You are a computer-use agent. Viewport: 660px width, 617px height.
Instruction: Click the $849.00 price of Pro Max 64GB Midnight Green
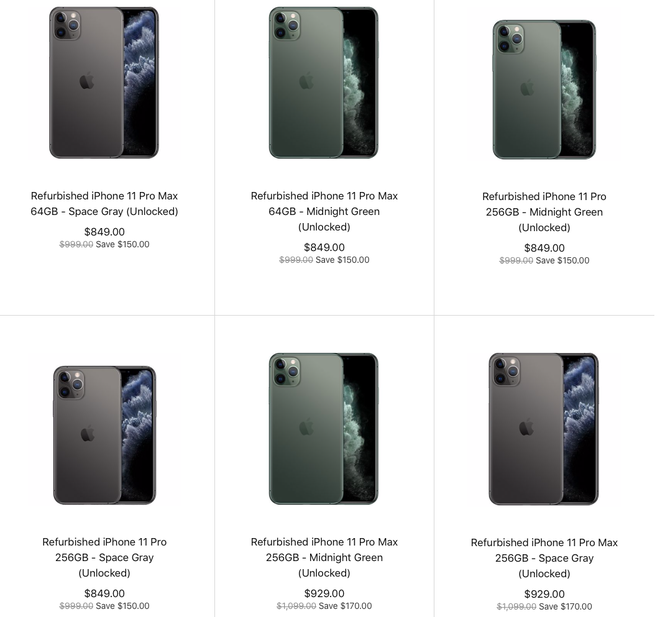pyautogui.click(x=324, y=247)
